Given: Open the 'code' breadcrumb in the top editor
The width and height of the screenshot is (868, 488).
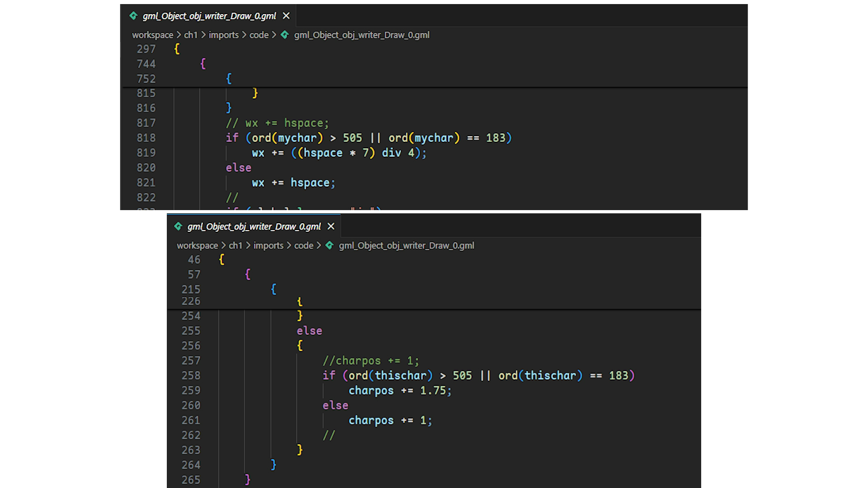Looking at the screenshot, I should (x=259, y=35).
